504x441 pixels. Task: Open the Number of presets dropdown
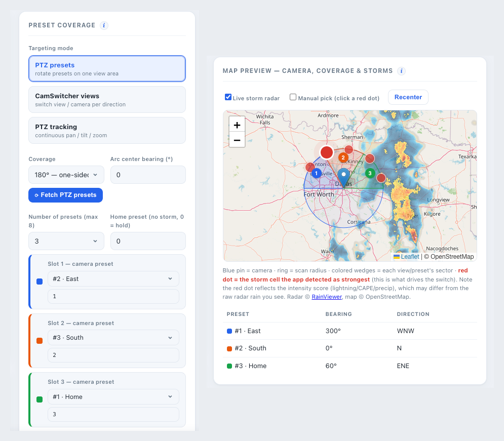click(66, 241)
